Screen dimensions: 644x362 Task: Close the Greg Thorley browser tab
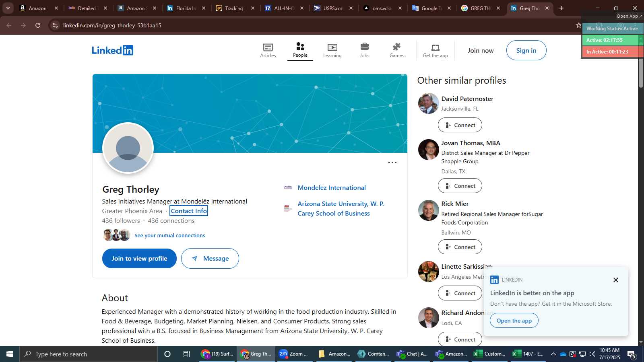point(547,8)
